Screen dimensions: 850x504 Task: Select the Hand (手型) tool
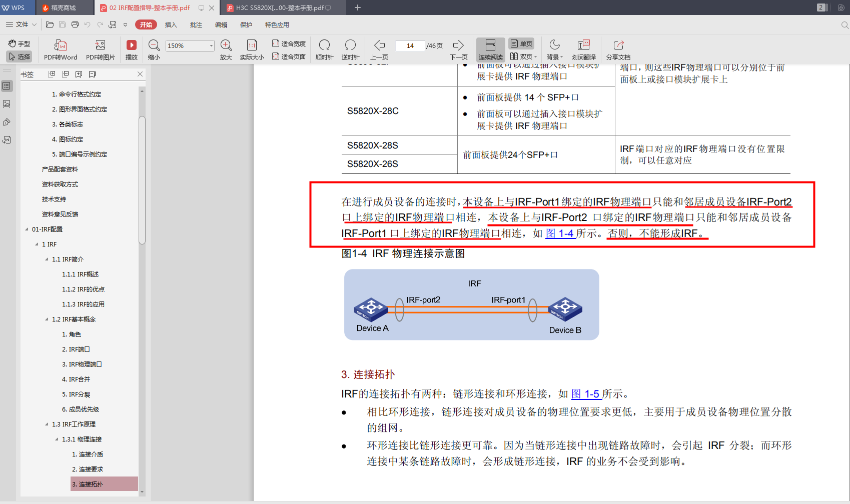(19, 43)
